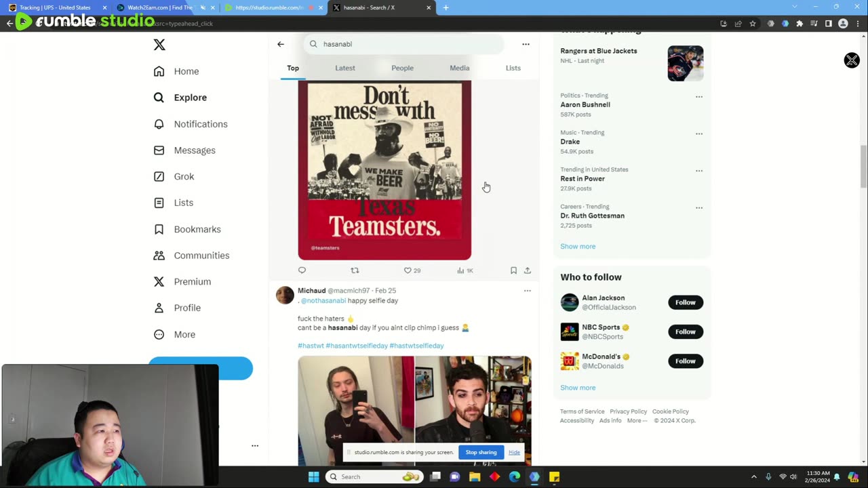868x488 pixels.
Task: Click the search box containing hasanabi
Action: point(404,44)
